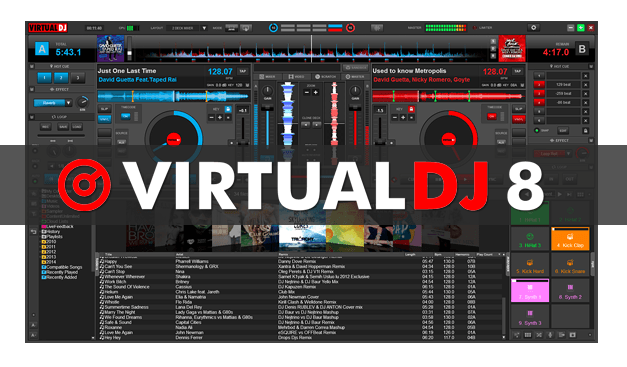Toggle deck B VINYL mode
This screenshot has width=627, height=367.
(519, 119)
